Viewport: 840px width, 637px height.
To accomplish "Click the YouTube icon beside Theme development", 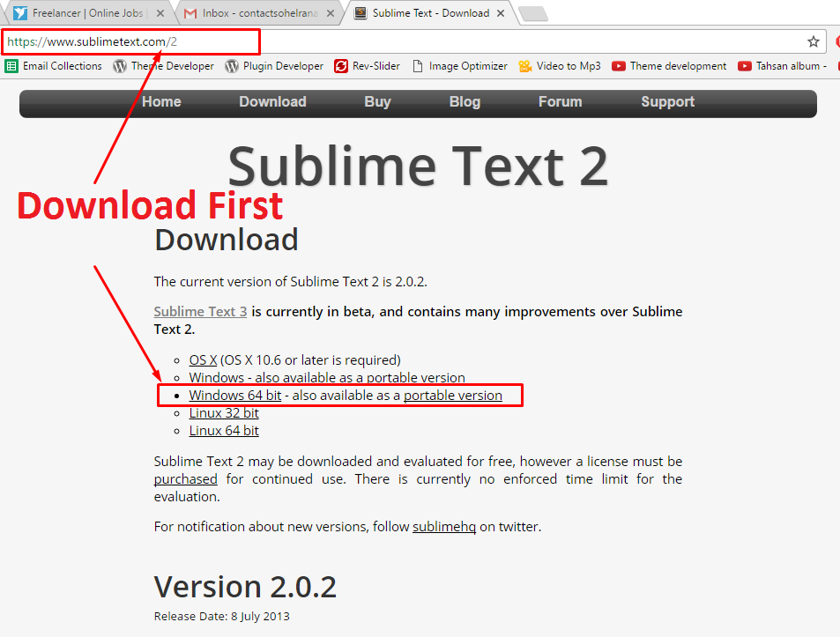I will click(619, 66).
